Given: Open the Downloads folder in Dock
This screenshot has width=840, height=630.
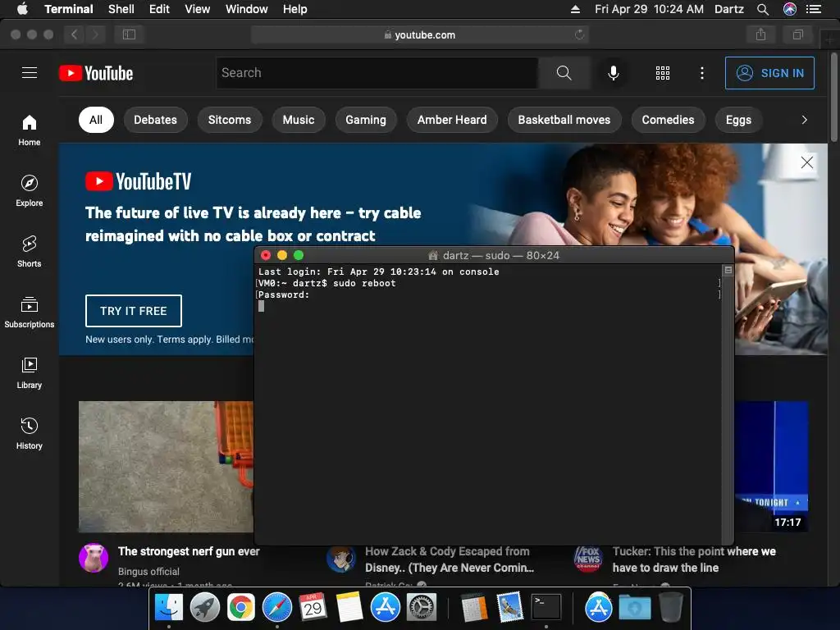Looking at the screenshot, I should (x=635, y=608).
